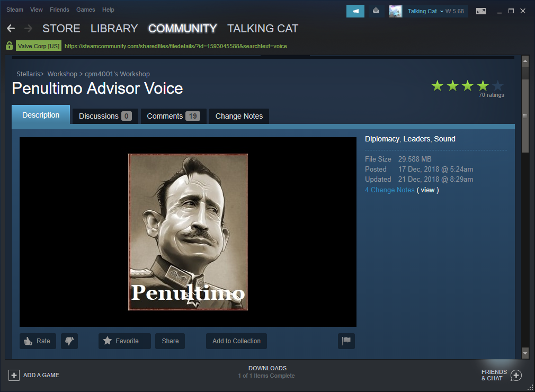535x392 pixels.
Task: Click the Penultimo preview image
Action: [188, 232]
